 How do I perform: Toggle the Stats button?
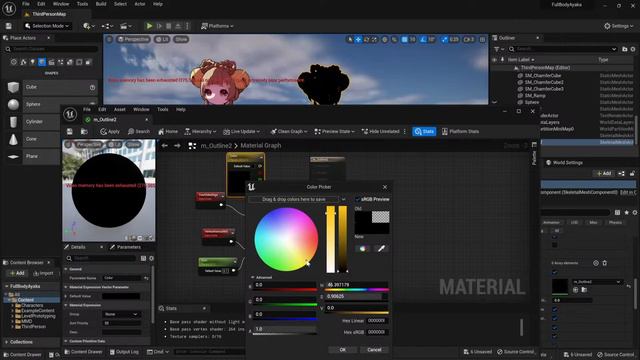424,131
